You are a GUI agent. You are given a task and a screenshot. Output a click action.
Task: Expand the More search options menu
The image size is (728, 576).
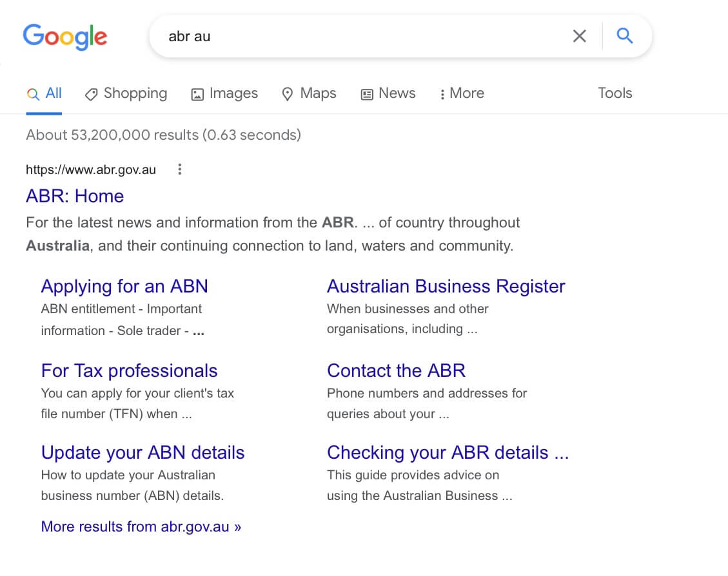(462, 93)
